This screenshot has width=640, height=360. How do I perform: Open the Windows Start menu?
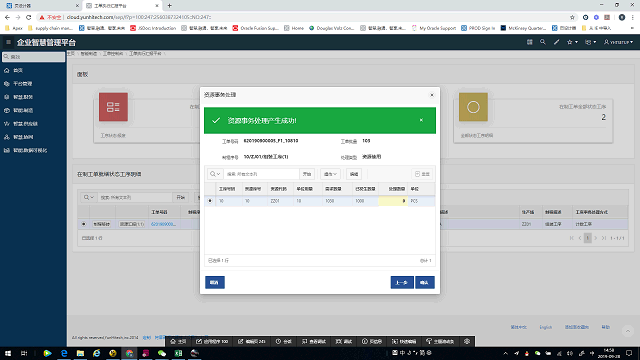8,353
